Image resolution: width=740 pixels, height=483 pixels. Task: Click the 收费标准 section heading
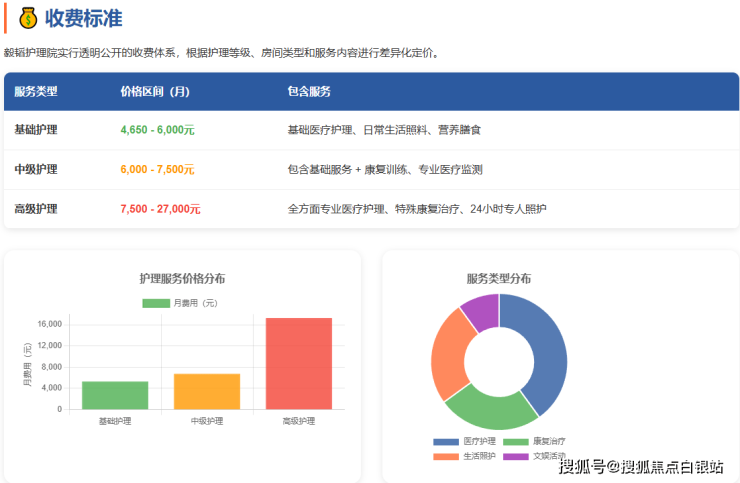coord(84,18)
